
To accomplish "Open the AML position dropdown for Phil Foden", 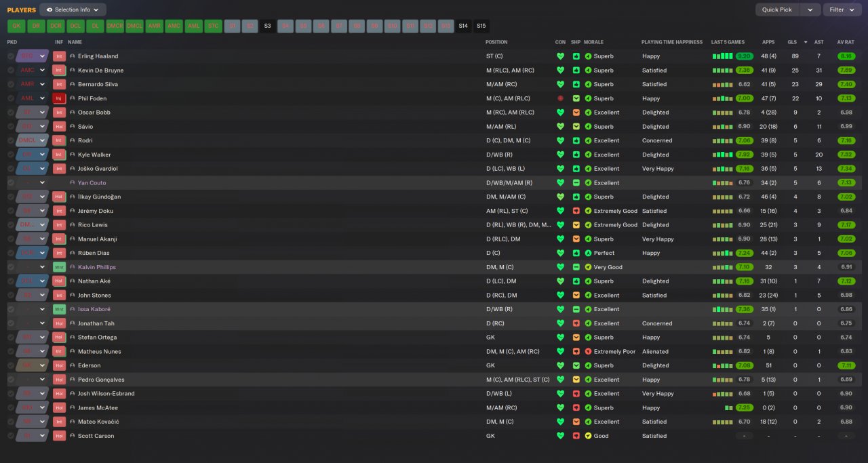I will coord(33,98).
